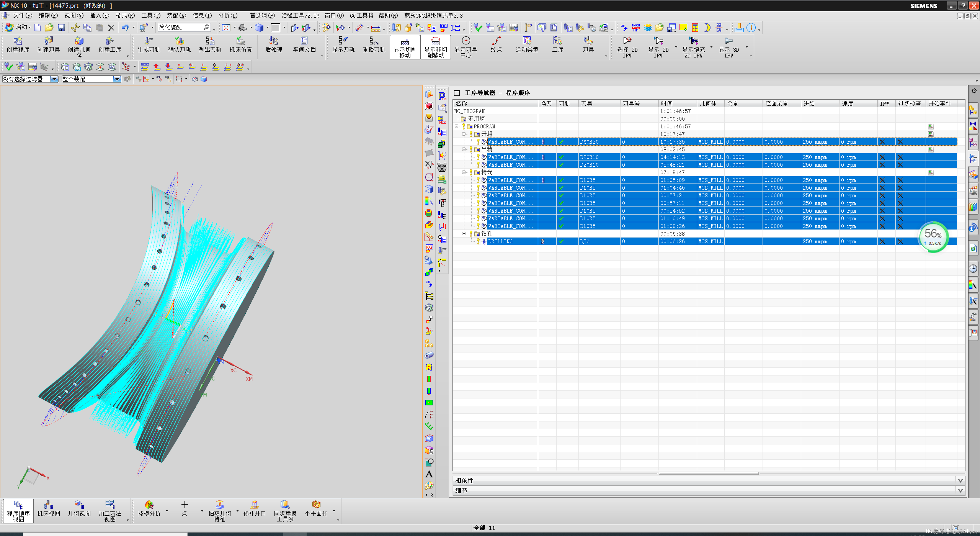The height and width of the screenshot is (536, 980).
Task: Click the 同步建模工具条 icon
Action: pyautogui.click(x=285, y=511)
